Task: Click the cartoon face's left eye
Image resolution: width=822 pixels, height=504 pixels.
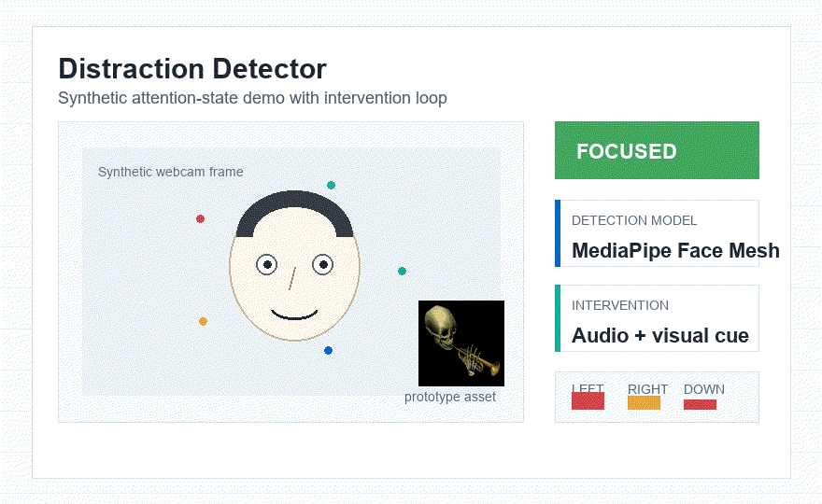Action: click(267, 264)
